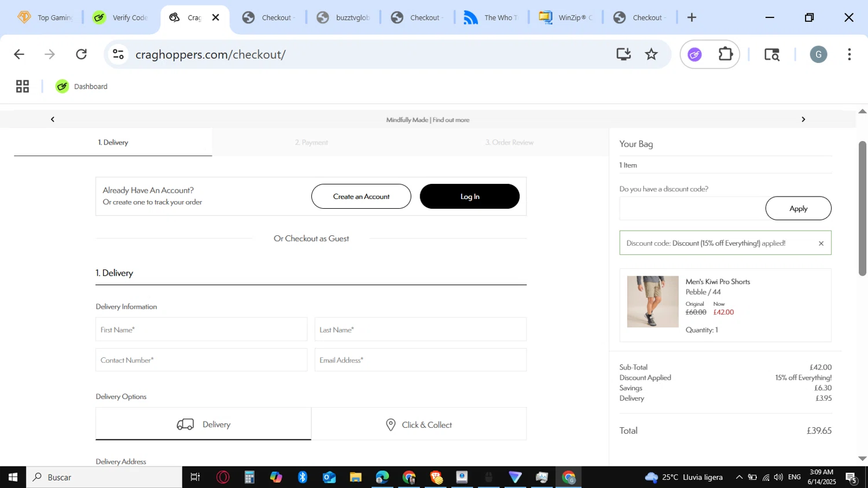
Task: Switch to the Verify Code tab
Action: 120,17
